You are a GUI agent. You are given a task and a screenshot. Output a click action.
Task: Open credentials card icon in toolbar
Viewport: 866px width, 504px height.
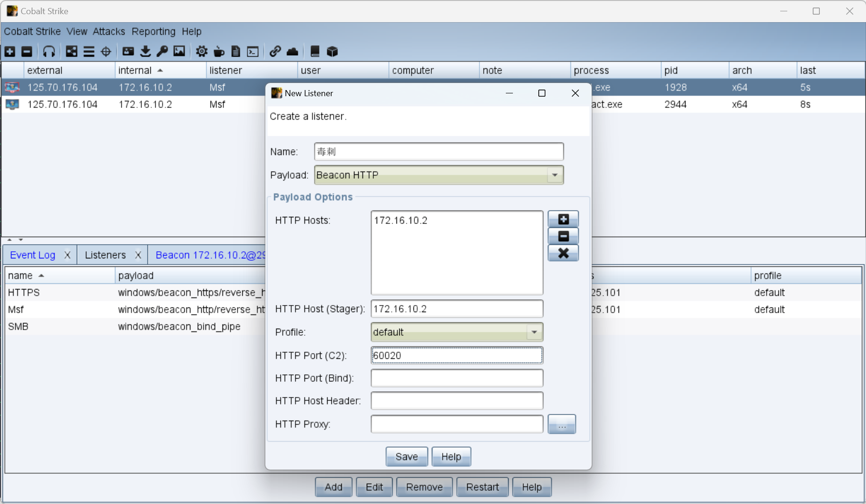[128, 51]
